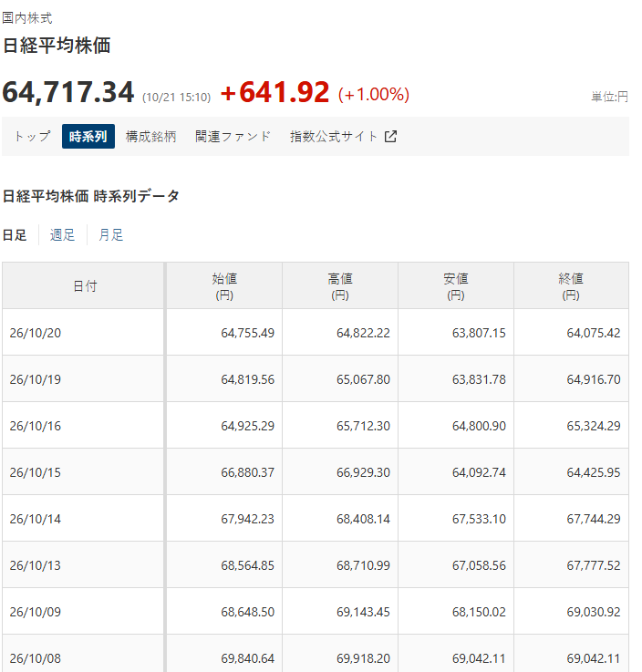Screen dimensions: 642x672
Task: Click the low value 63,807.15
Action: pos(479,333)
